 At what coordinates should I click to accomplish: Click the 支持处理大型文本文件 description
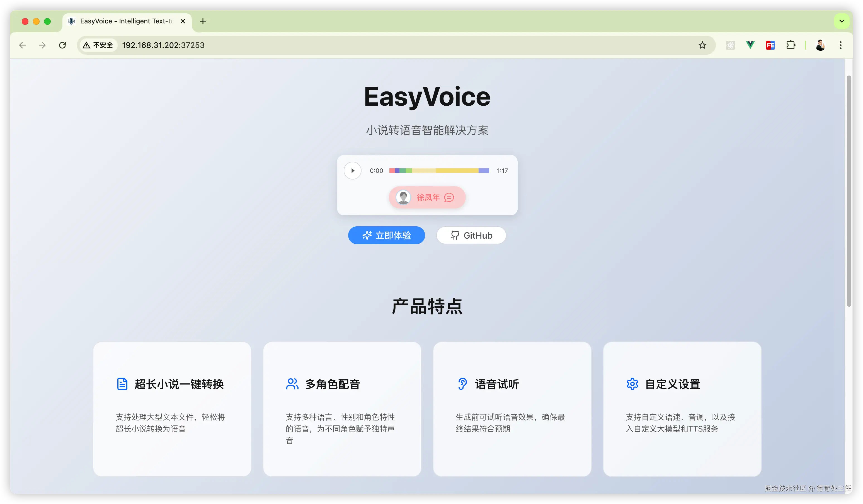coord(170,423)
